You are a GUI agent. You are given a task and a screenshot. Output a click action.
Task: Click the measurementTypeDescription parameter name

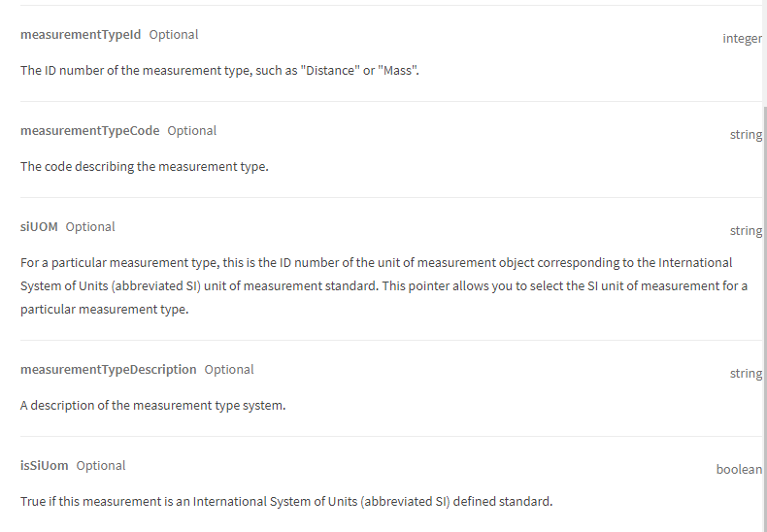pyautogui.click(x=108, y=370)
